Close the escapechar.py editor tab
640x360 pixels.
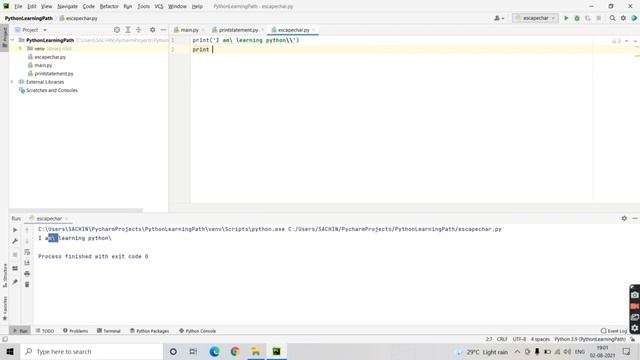pos(313,30)
